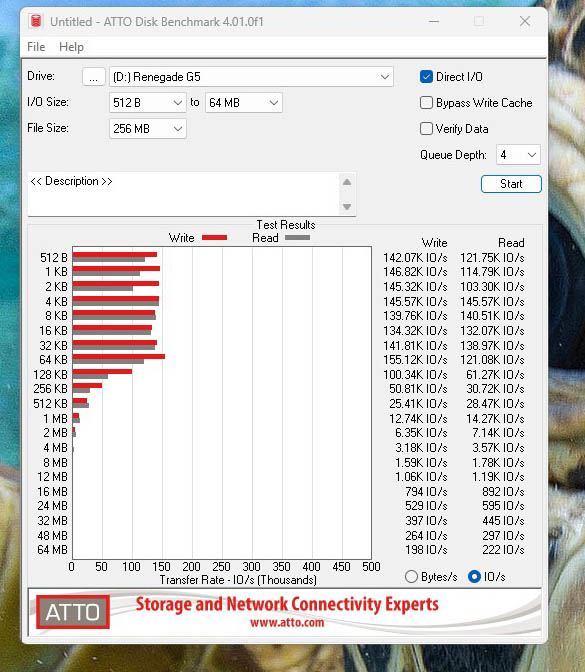Click description scrollbar down arrow
The image size is (585, 672).
[x=347, y=207]
